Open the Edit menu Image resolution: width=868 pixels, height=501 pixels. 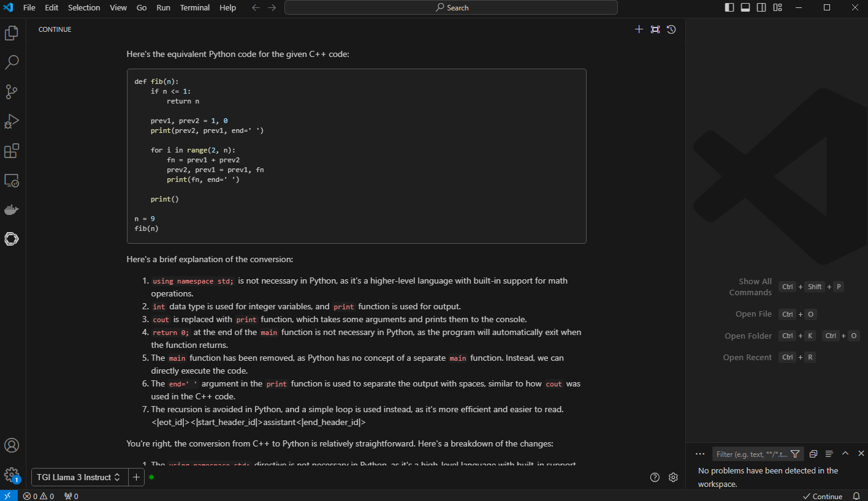(x=51, y=7)
